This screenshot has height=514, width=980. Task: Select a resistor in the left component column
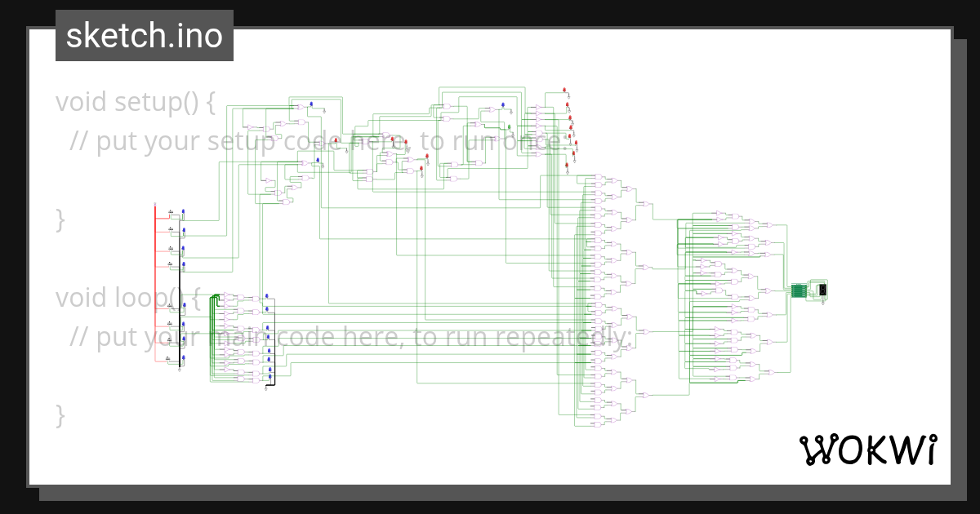pos(171,247)
